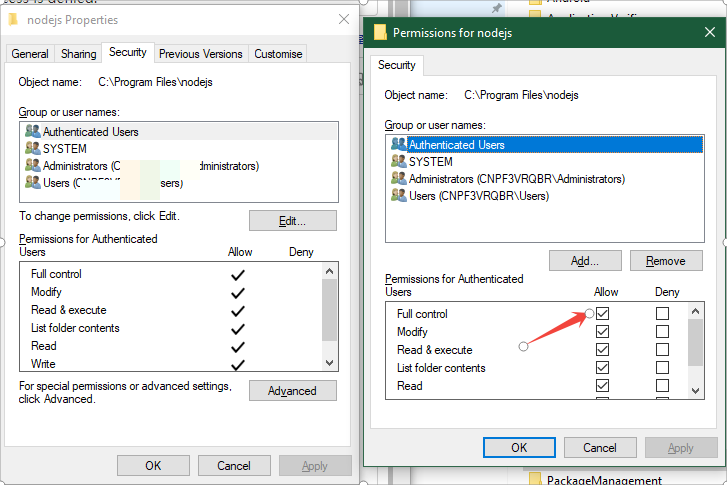727x485 pixels.
Task: Click the Edit... button
Action: (x=293, y=221)
